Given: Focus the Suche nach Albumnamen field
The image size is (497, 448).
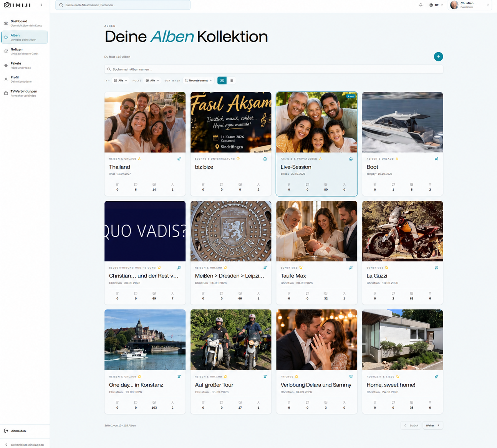Looking at the screenshot, I should pos(273,69).
